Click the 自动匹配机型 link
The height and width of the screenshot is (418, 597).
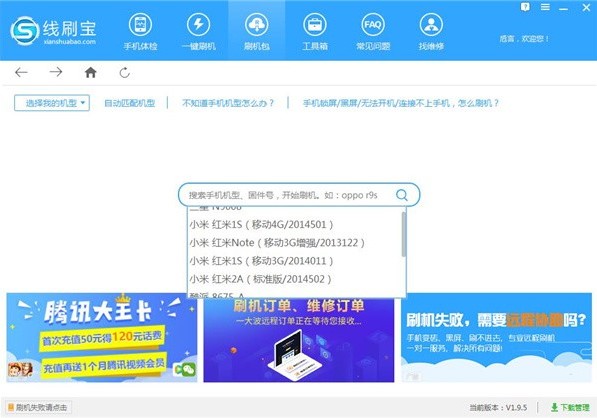click(x=129, y=103)
